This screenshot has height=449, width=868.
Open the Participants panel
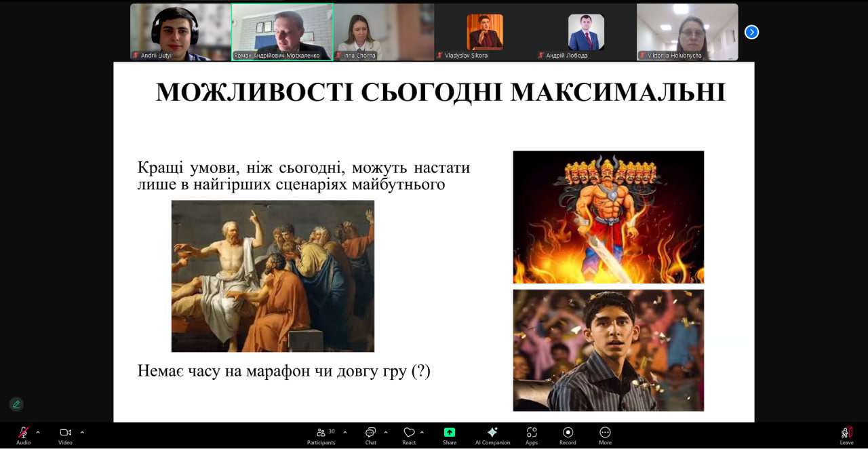(321, 435)
